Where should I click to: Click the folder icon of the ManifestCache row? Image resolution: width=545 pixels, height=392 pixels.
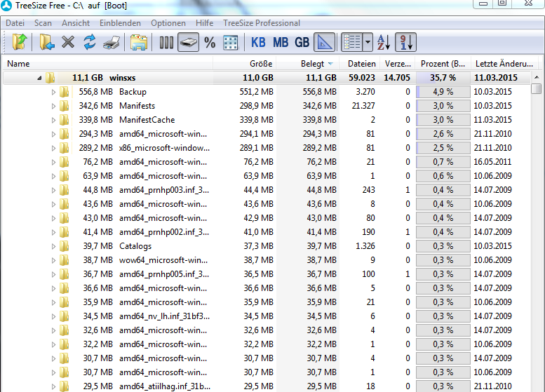(x=64, y=120)
